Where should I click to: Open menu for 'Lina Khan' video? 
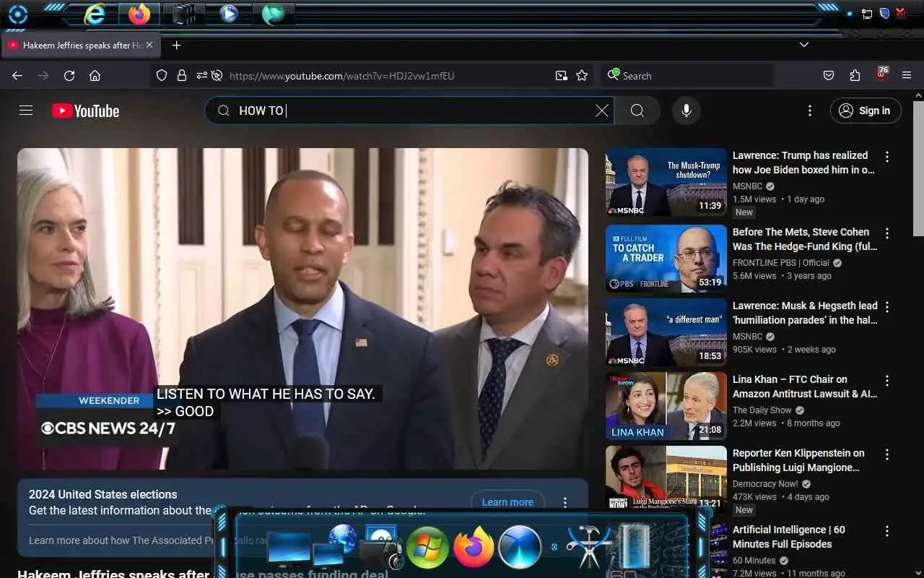coord(887,381)
